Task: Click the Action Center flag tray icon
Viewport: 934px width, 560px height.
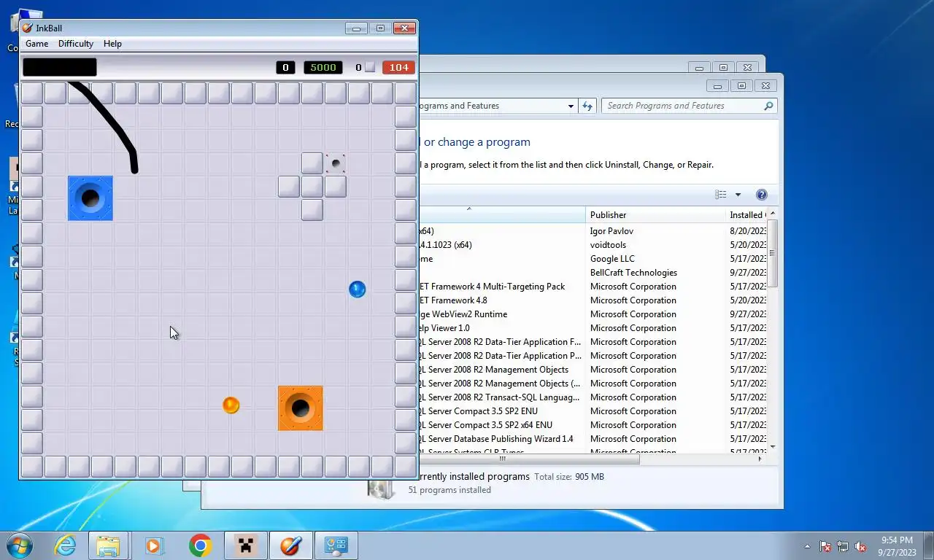Action: coord(825,546)
